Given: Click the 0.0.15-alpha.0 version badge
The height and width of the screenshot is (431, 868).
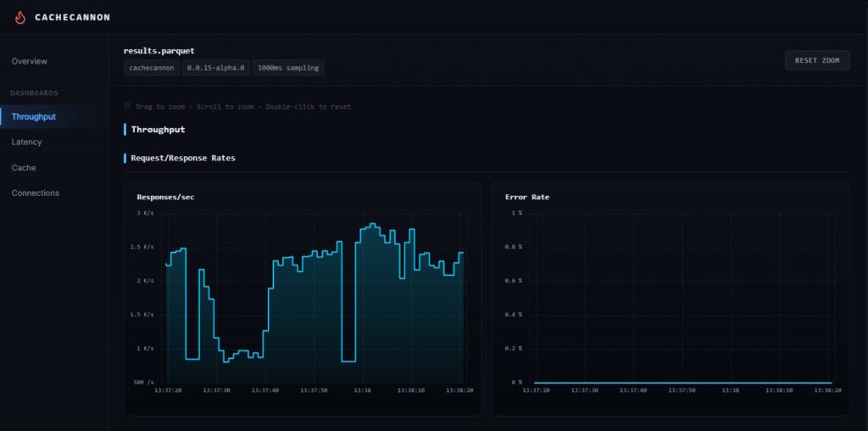Looking at the screenshot, I should 216,68.
